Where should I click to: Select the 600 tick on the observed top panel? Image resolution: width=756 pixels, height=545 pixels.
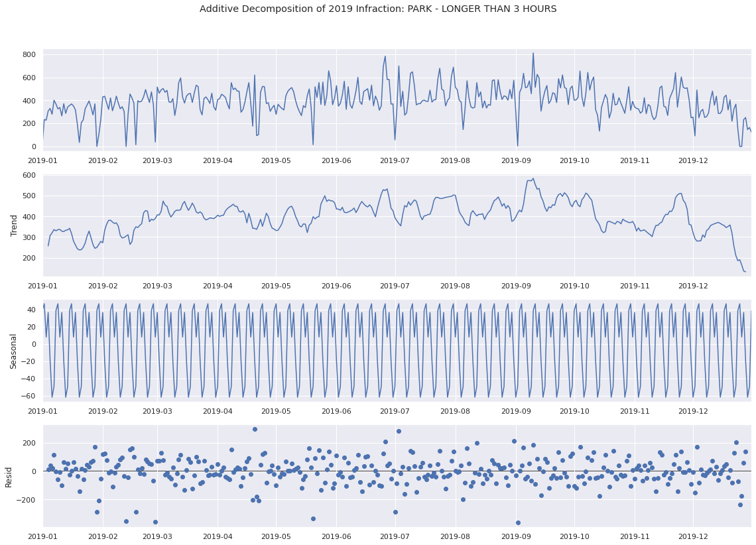pyautogui.click(x=29, y=78)
